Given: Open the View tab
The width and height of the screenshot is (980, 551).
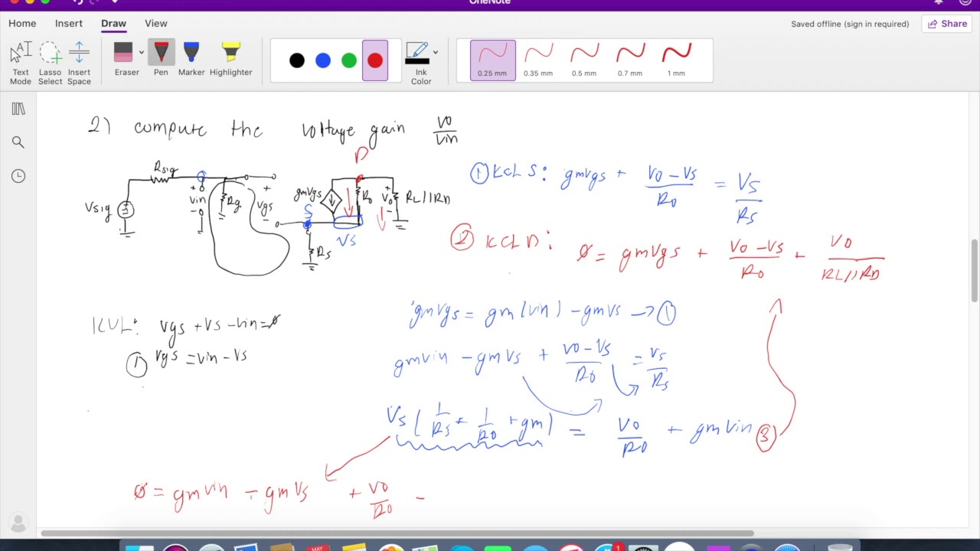Looking at the screenshot, I should click(x=156, y=24).
